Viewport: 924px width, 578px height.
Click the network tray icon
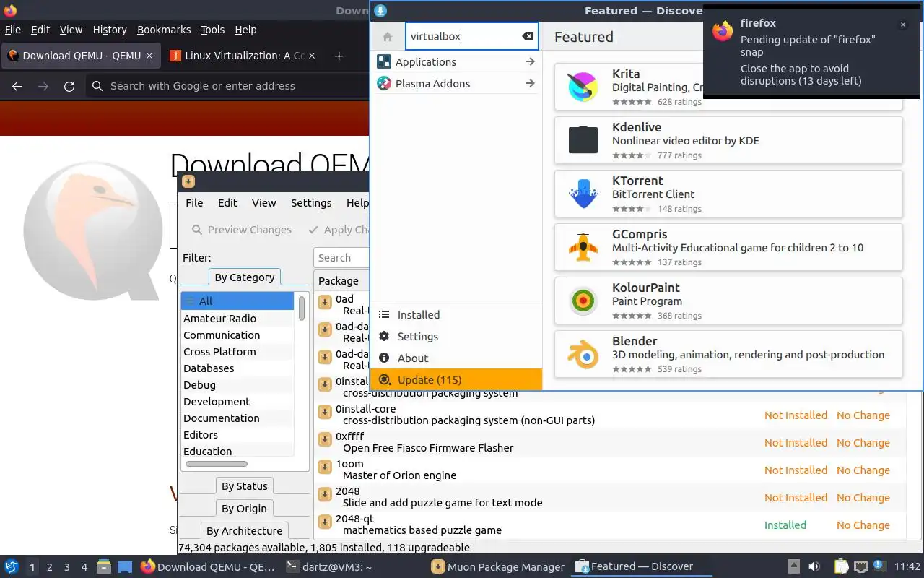pyautogui.click(x=860, y=566)
